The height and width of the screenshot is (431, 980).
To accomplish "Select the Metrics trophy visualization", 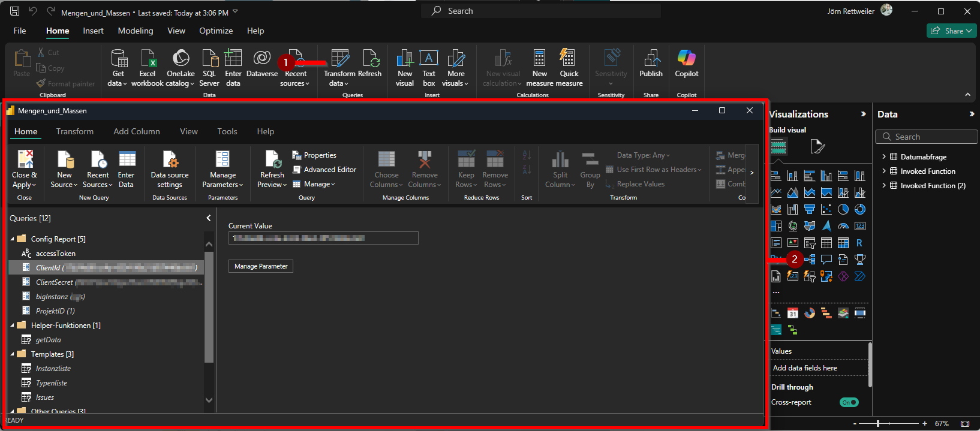I will click(860, 260).
